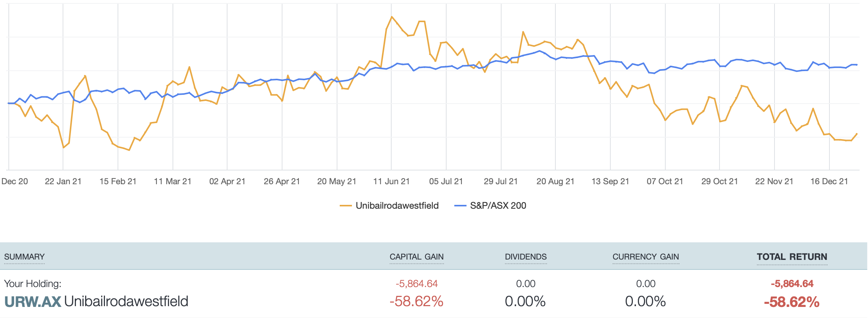The width and height of the screenshot is (868, 318).
Task: Click the -58.62% value under Capital Gain
Action: [x=416, y=302]
